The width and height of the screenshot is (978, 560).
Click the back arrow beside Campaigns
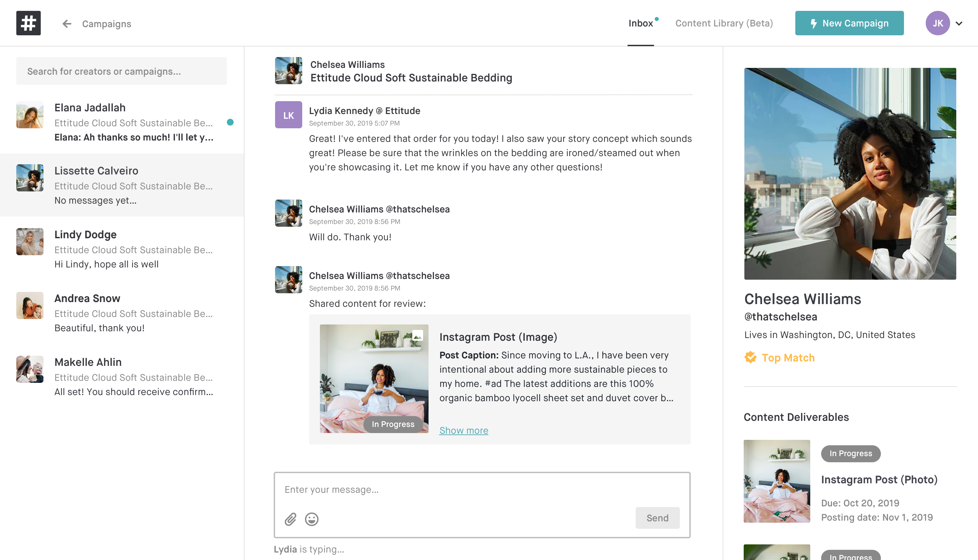click(67, 24)
